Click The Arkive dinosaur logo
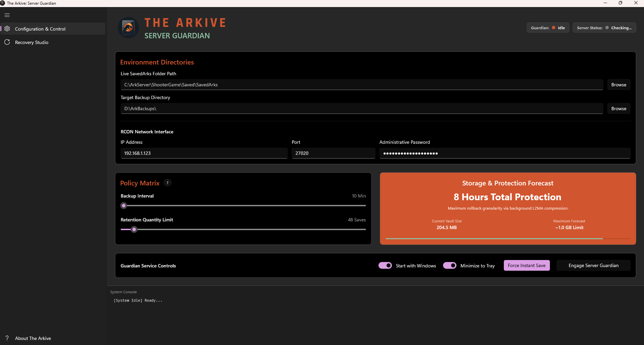This screenshot has height=345, width=644. tap(128, 28)
